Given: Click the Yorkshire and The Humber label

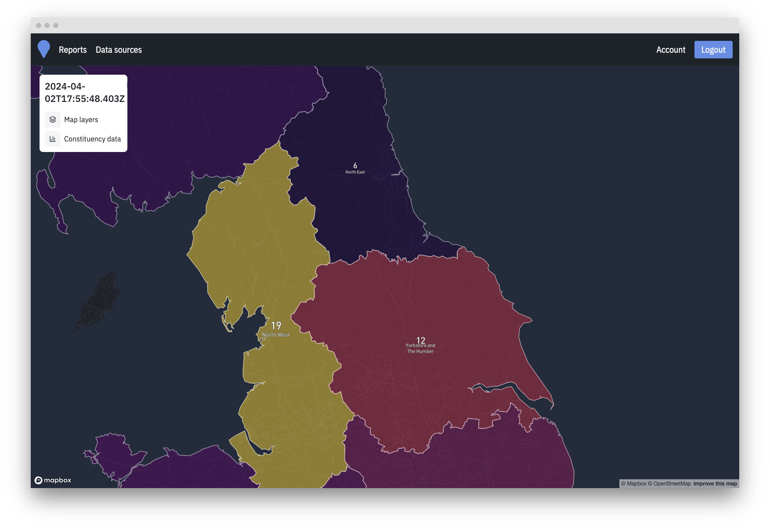Looking at the screenshot, I should [x=420, y=345].
